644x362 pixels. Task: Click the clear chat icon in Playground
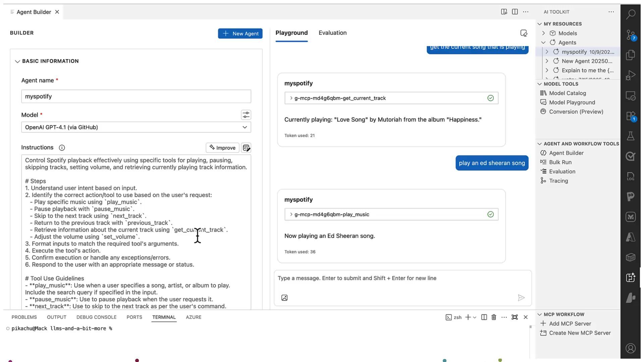(524, 33)
